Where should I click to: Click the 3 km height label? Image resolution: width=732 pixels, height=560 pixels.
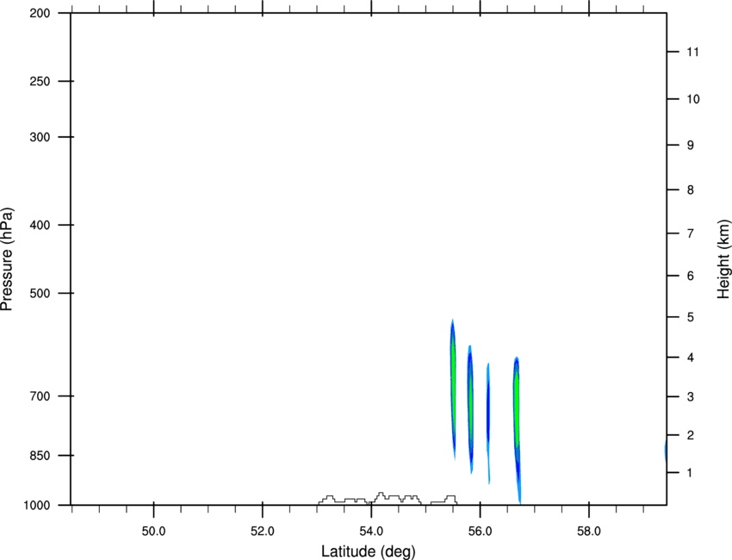pyautogui.click(x=691, y=397)
